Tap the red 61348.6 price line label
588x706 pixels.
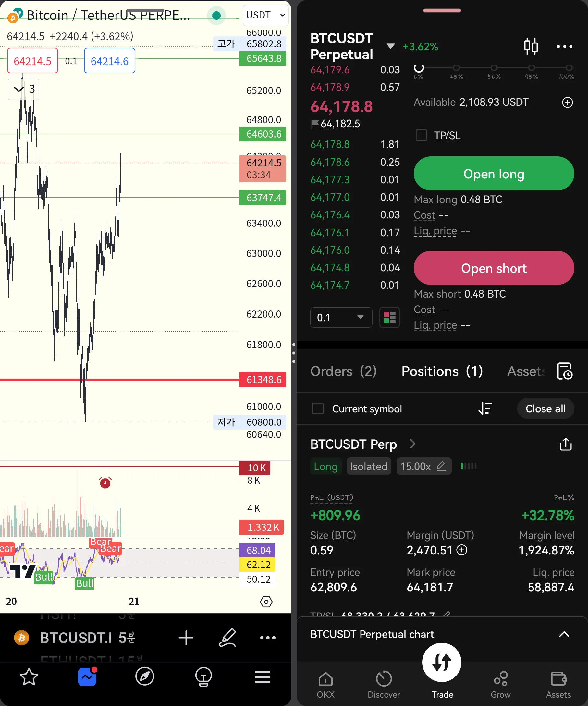263,380
